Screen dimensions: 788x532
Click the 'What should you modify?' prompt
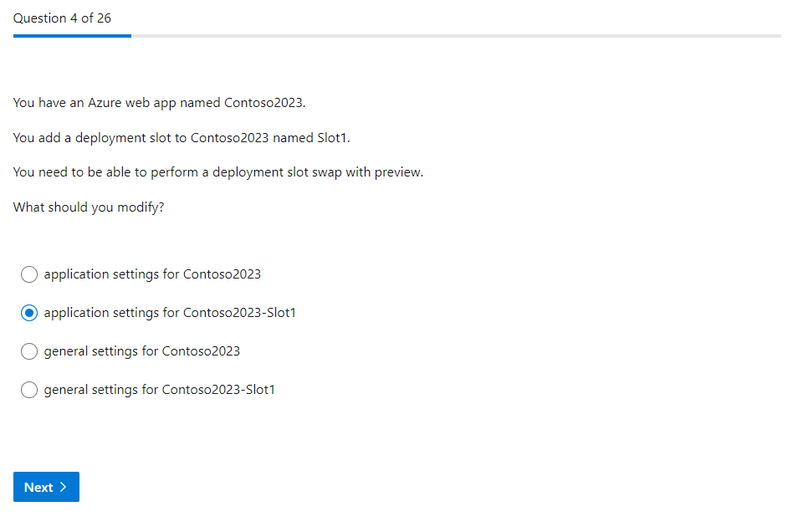tap(89, 207)
